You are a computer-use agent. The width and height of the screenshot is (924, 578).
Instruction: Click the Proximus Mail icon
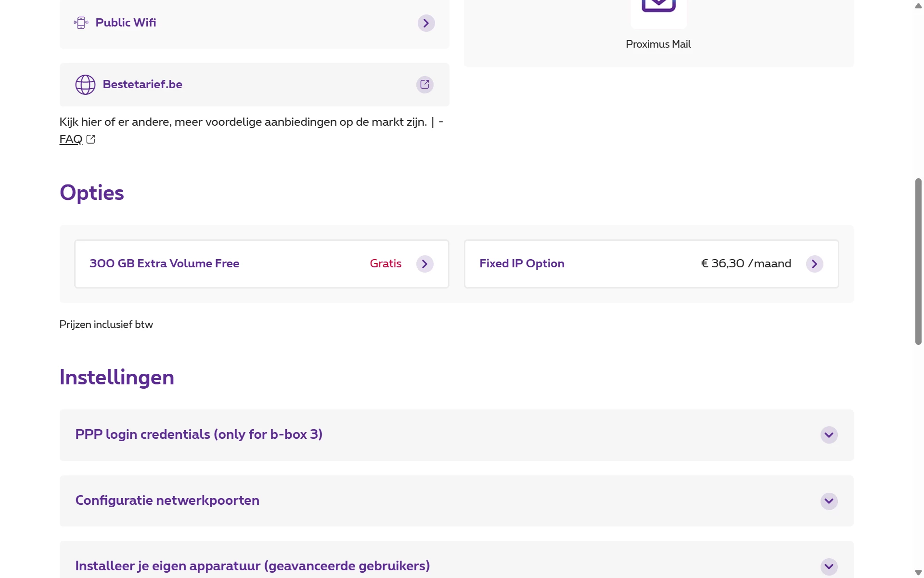tap(658, 7)
